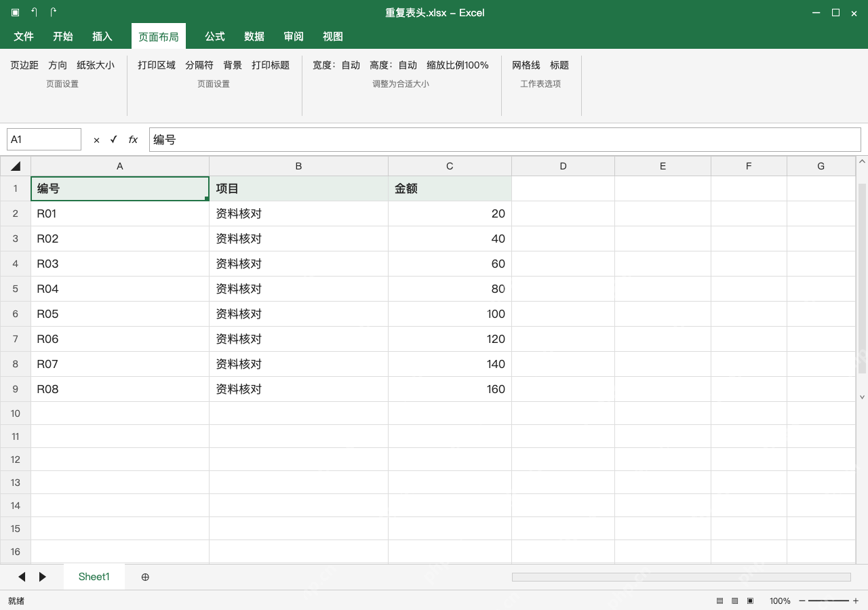Zoom out with the minus button
This screenshot has height=610, width=868.
[x=802, y=601]
